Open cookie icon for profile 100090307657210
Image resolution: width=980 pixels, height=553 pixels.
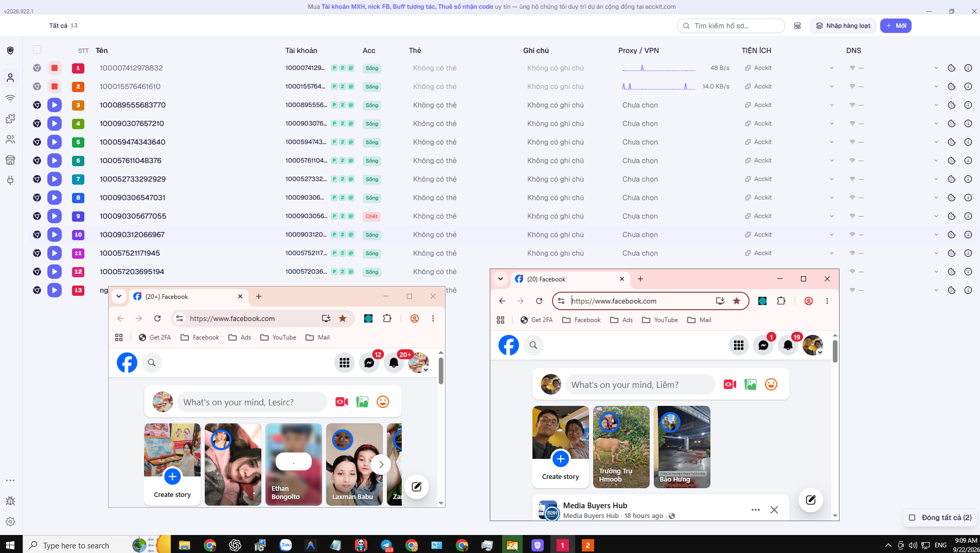[x=952, y=123]
